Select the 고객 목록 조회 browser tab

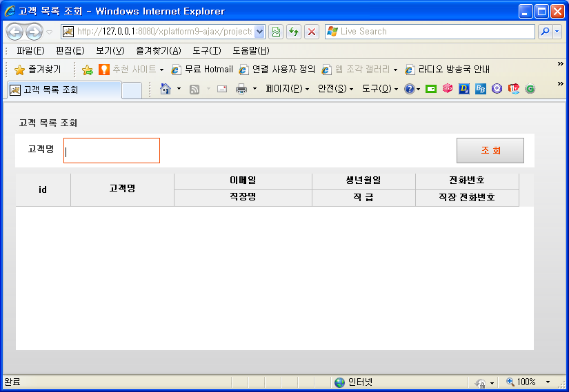pyautogui.click(x=64, y=90)
